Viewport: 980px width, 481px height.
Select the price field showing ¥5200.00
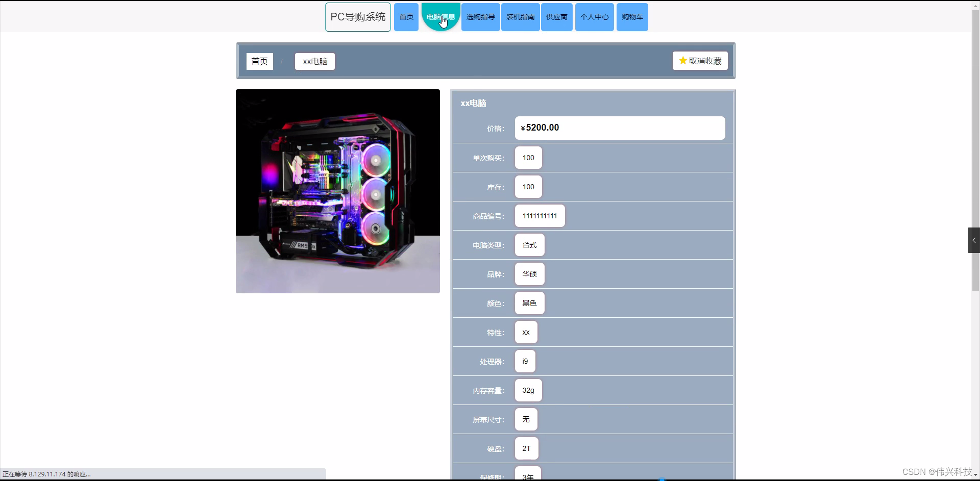point(619,128)
